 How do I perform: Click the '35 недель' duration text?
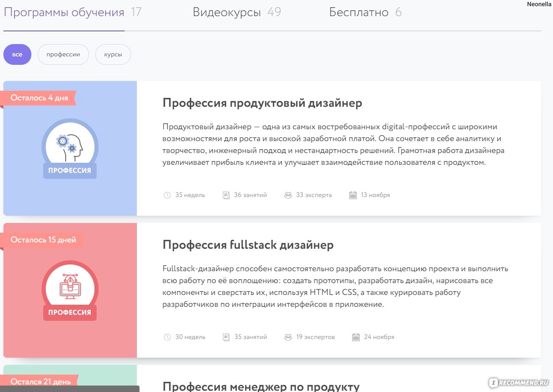coord(190,195)
